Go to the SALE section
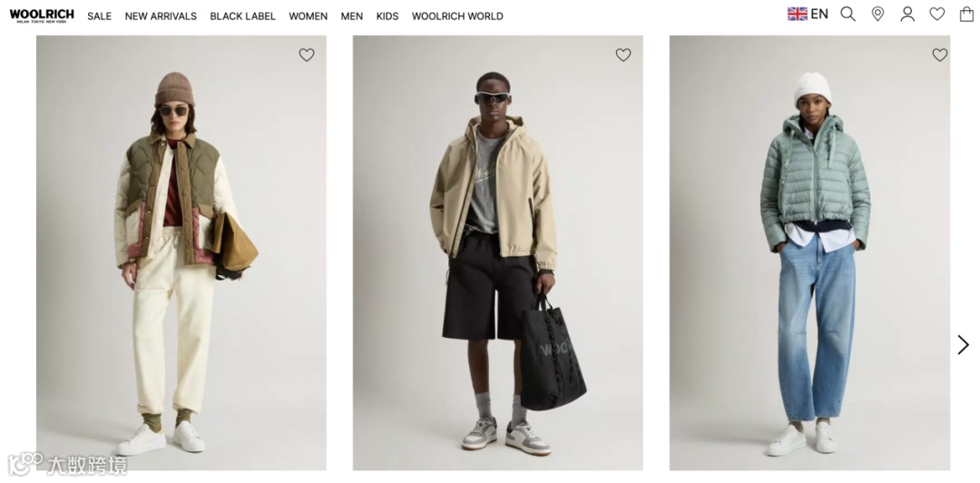The height and width of the screenshot is (483, 980). 100,16
